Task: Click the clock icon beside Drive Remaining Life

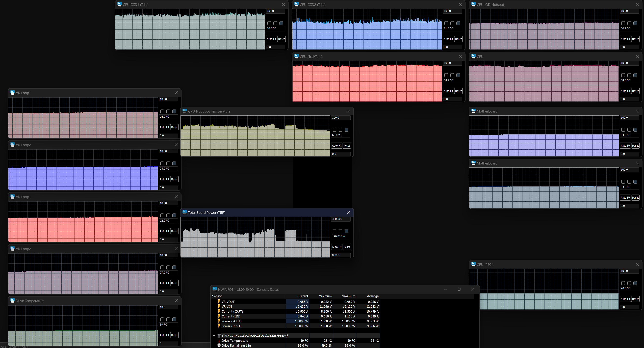Action: tap(219, 345)
